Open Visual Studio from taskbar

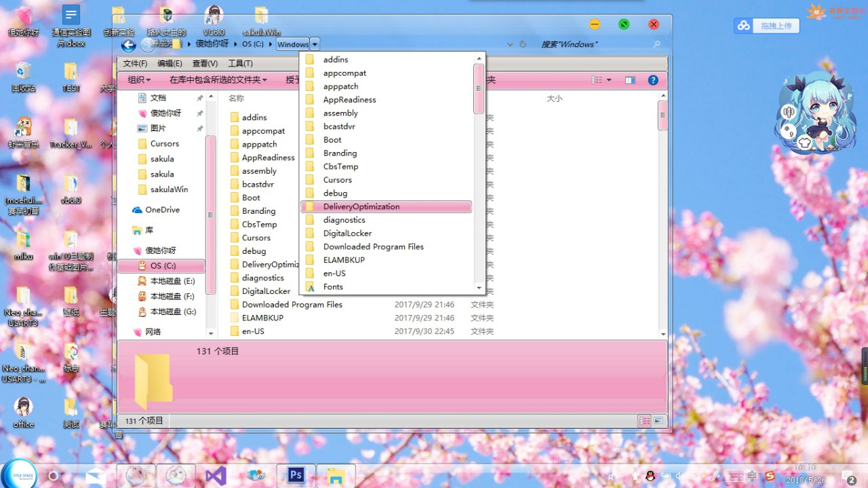pyautogui.click(x=216, y=475)
